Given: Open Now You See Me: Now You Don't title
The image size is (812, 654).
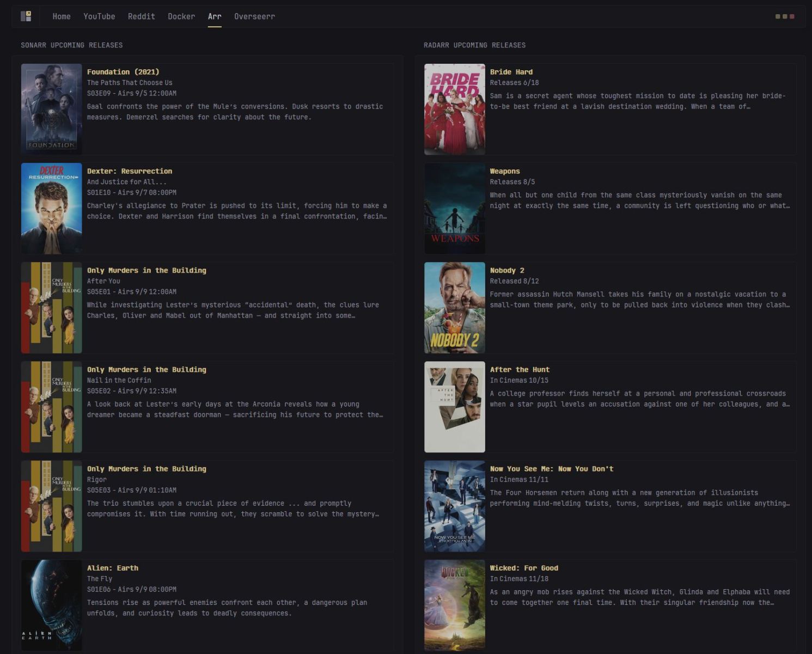Looking at the screenshot, I should (x=551, y=469).
